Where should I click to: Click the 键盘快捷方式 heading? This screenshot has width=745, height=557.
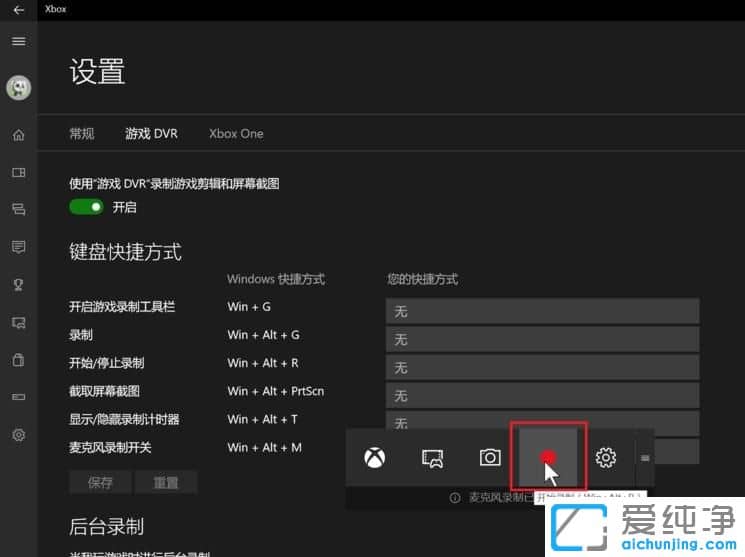[125, 252]
